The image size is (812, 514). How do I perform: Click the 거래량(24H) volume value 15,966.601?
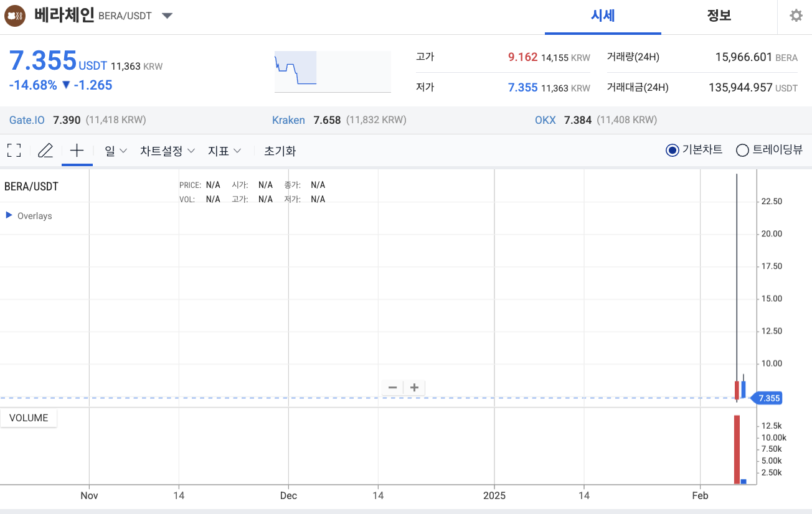coord(744,57)
